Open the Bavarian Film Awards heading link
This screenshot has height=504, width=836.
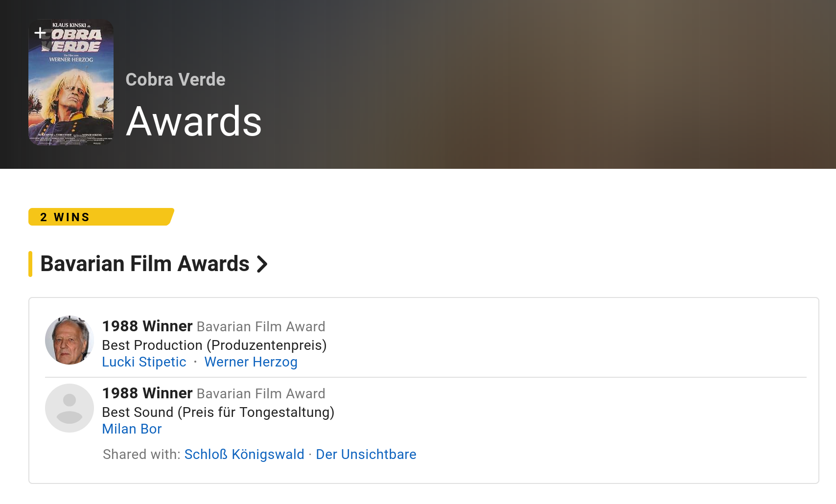[145, 264]
